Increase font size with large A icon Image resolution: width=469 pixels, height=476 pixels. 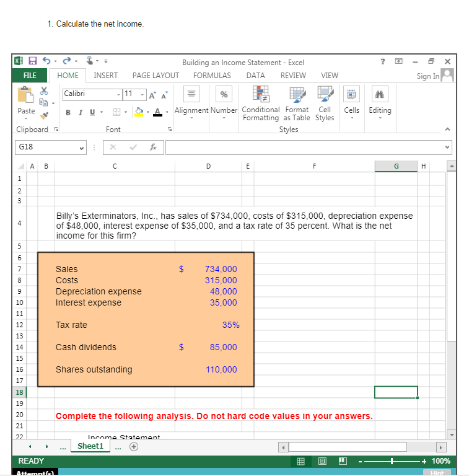point(152,95)
